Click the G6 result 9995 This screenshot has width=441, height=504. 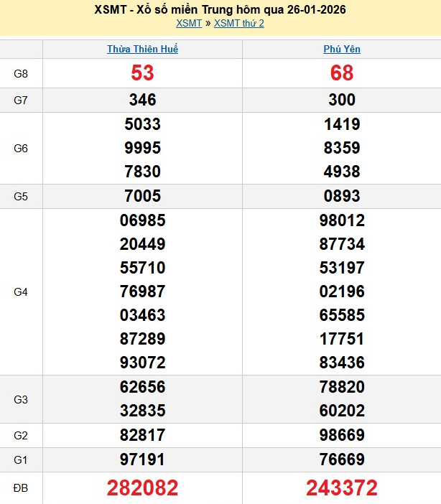pos(142,148)
